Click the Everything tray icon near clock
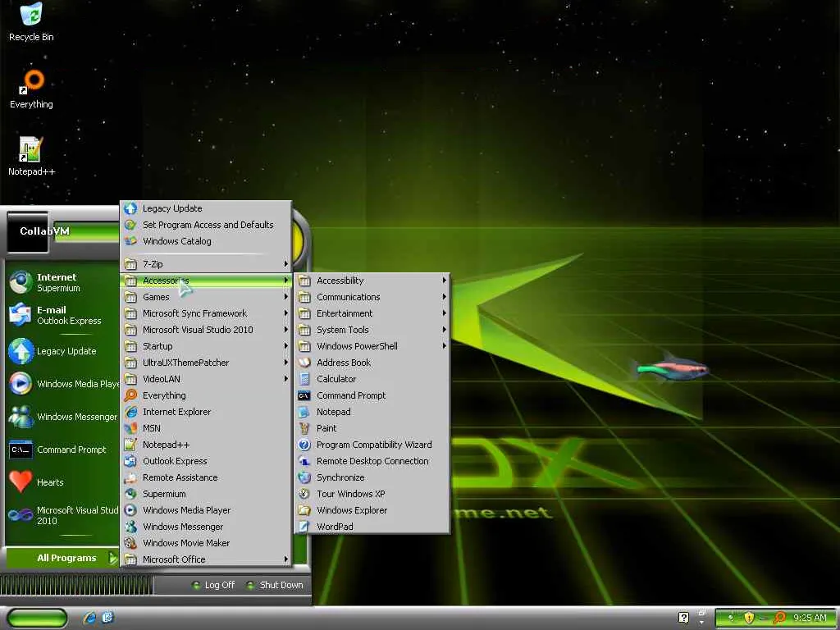The width and height of the screenshot is (840, 630). 779,618
